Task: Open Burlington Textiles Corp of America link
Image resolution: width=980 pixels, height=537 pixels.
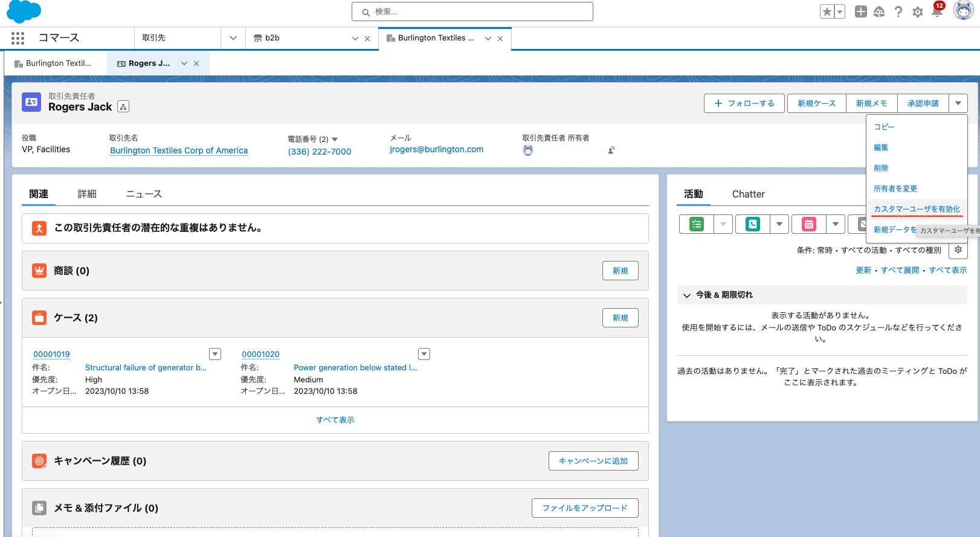Action: 179,150
